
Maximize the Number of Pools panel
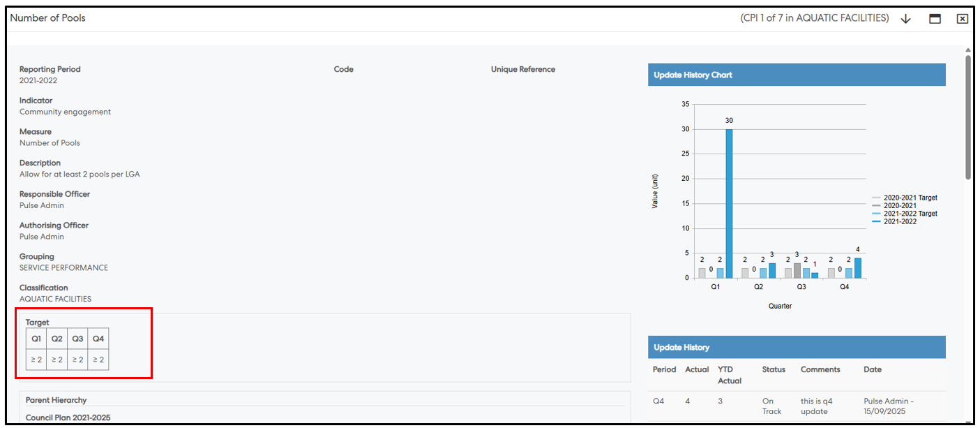click(935, 19)
